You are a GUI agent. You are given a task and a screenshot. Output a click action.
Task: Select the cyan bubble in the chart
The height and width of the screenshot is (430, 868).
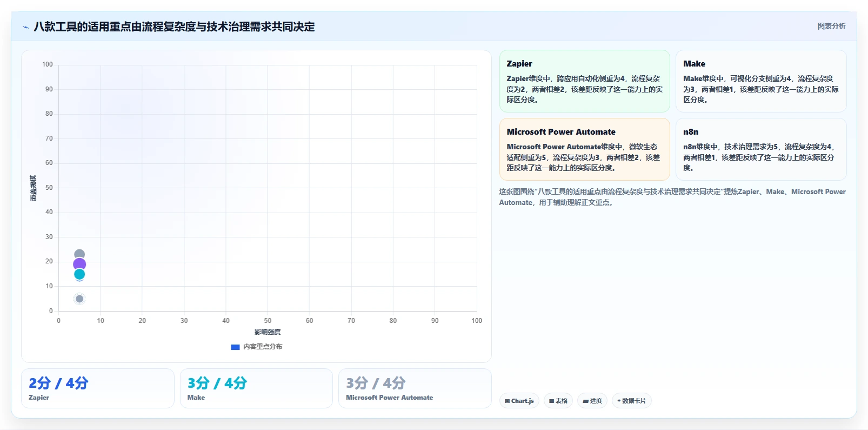coord(79,274)
